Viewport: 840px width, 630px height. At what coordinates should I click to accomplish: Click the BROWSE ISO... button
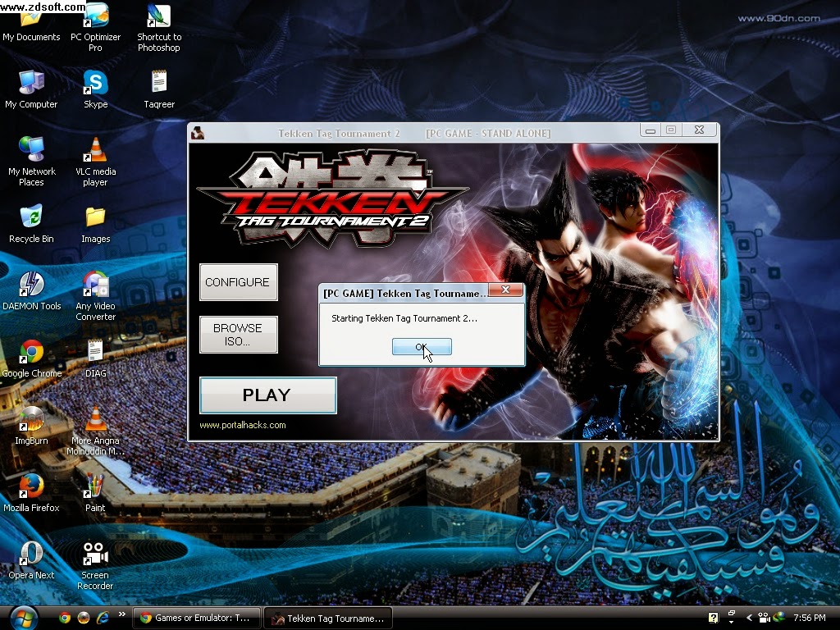239,335
